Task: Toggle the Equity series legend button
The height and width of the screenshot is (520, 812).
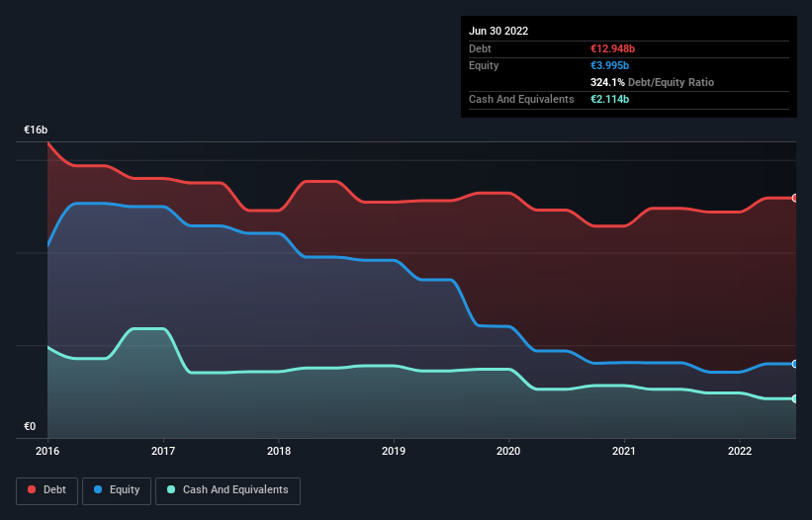Action: tap(117, 490)
